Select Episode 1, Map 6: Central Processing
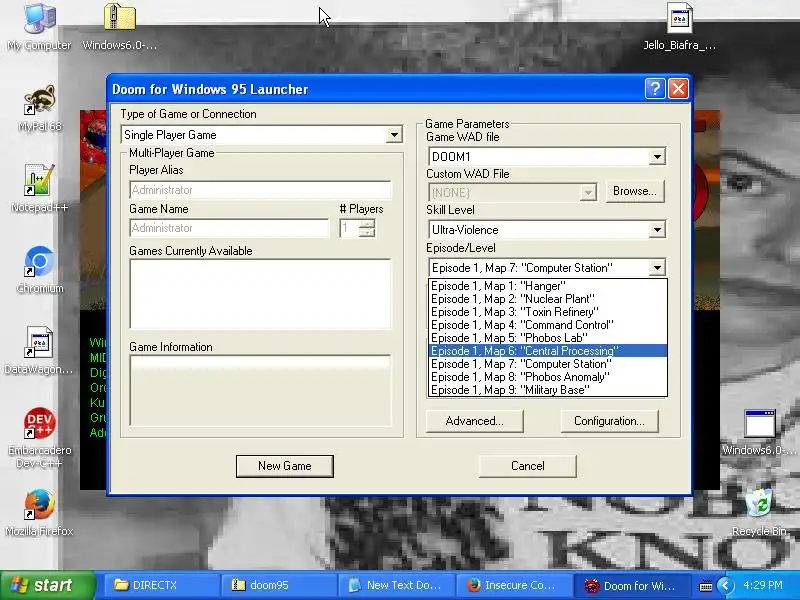 547,351
